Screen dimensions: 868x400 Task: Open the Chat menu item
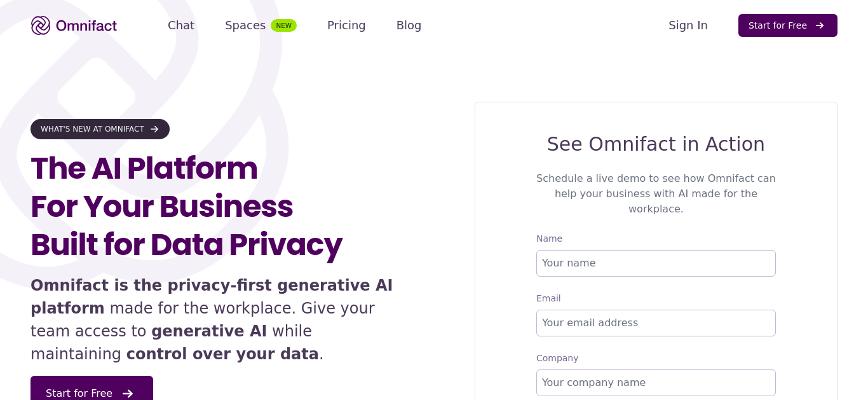pos(181,25)
